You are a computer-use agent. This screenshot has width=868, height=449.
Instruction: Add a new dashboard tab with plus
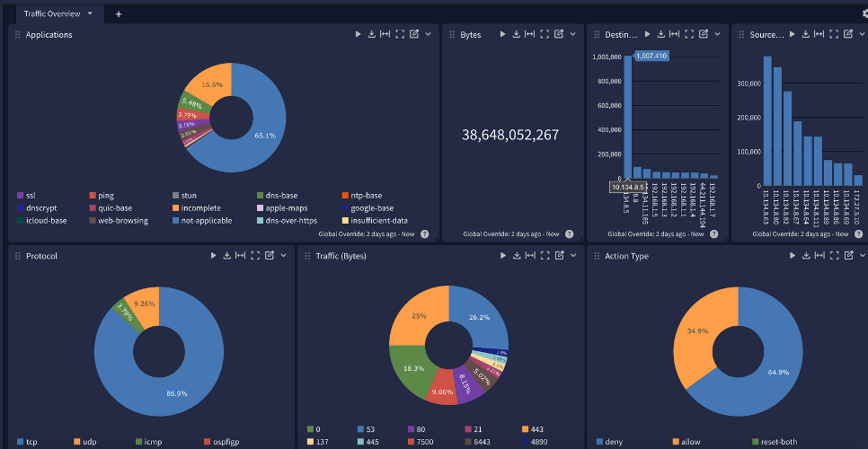(x=119, y=13)
